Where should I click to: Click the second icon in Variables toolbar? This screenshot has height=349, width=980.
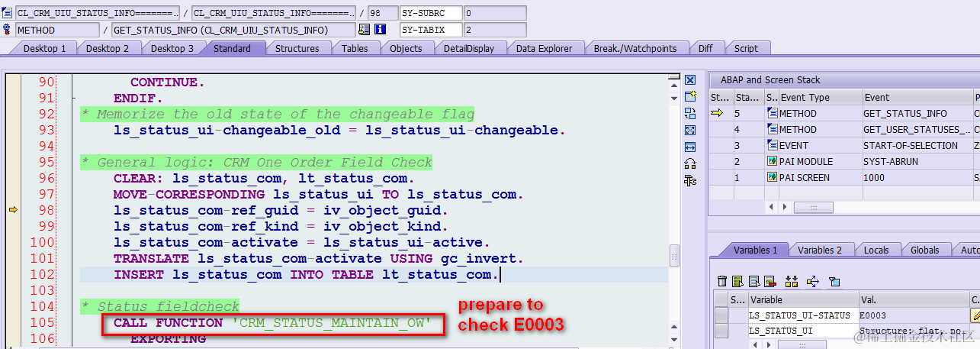point(737,282)
